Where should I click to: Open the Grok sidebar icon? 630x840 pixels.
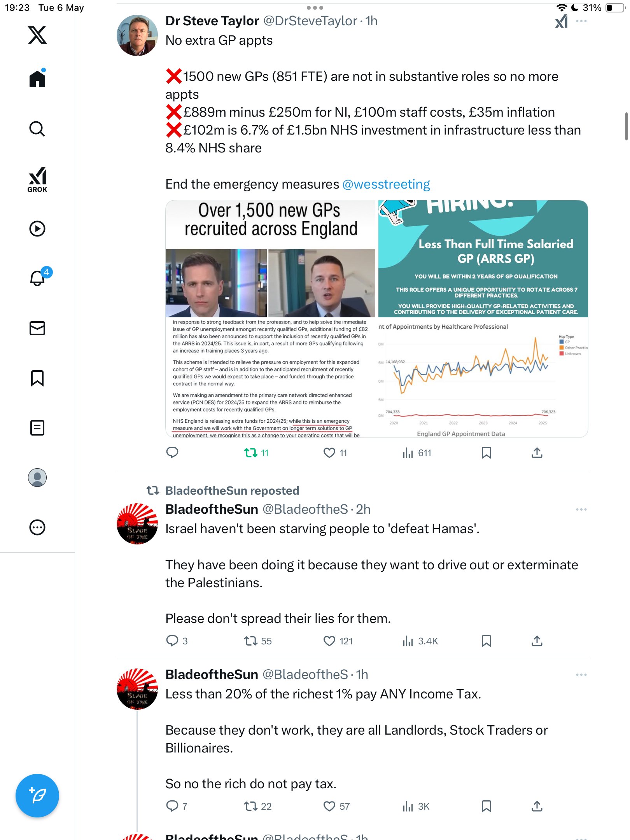(x=37, y=179)
